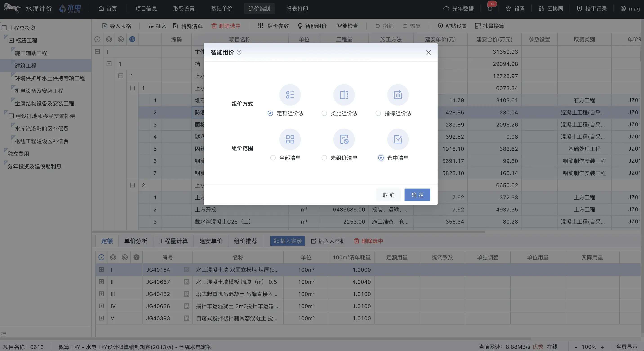Image resolution: width=644 pixels, height=351 pixels.
Task: Click the 换 icon next to JG40667
Action: (186, 282)
